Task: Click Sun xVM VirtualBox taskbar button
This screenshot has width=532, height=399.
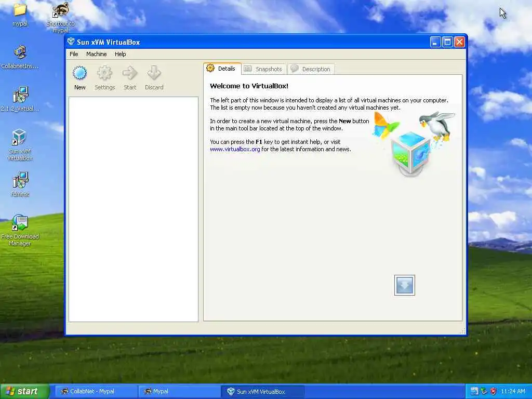Action: pos(263,391)
